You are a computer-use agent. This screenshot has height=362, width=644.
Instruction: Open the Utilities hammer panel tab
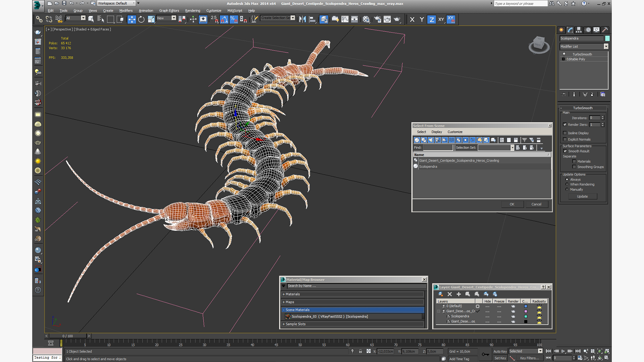pyautogui.click(x=605, y=30)
